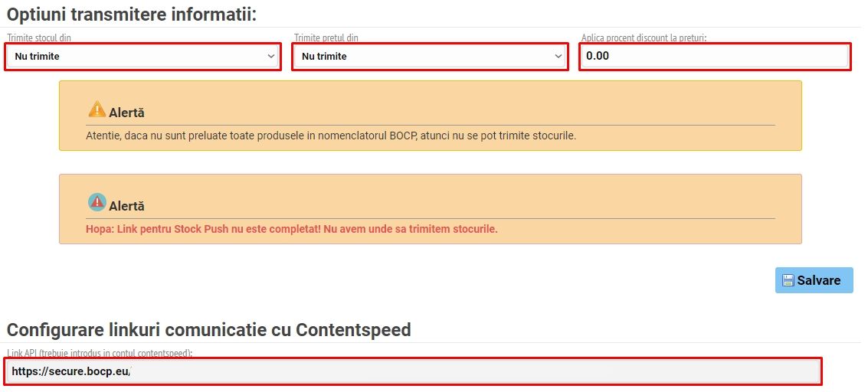
Task: Click the 'Configurare linkuri comunicatie cu Contentspeed' heading
Action: point(209,330)
